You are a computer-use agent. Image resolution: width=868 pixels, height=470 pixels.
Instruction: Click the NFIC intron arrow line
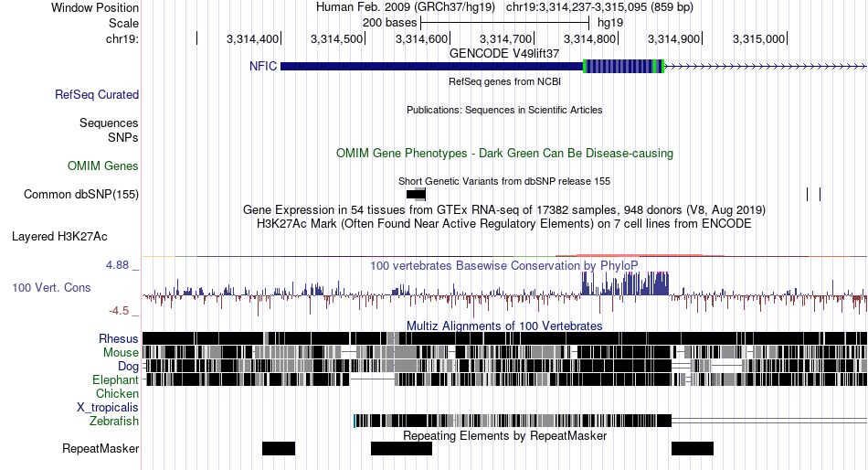pyautogui.click(x=766, y=67)
